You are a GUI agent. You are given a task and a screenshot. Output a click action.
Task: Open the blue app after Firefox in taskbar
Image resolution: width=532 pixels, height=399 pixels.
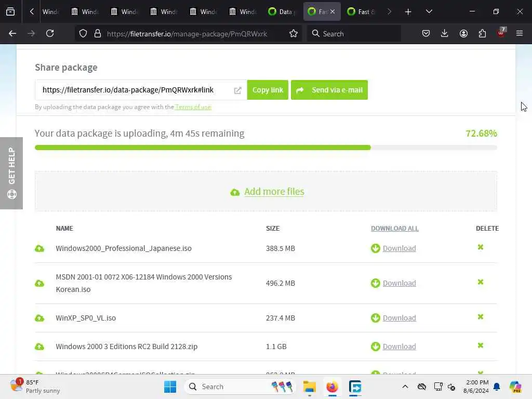[355, 387]
